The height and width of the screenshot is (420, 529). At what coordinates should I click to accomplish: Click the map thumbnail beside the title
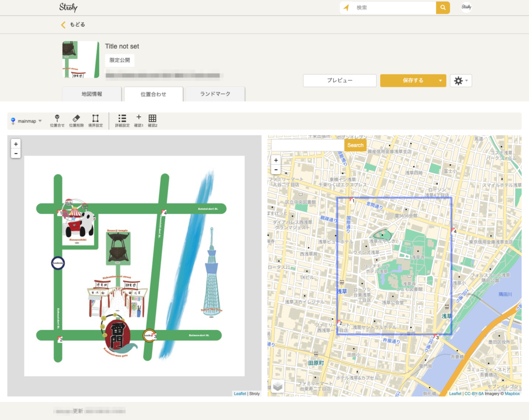point(81,59)
